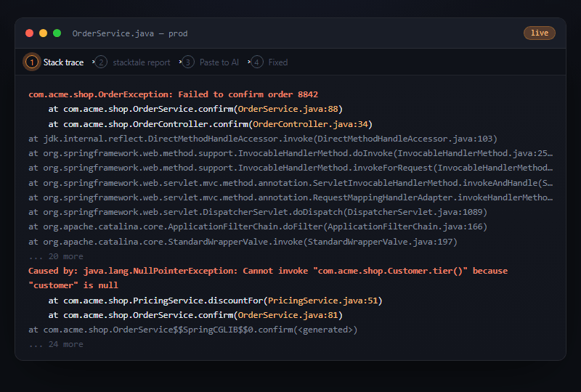
Task: Click the yellow minimize window dot
Action: coord(43,33)
